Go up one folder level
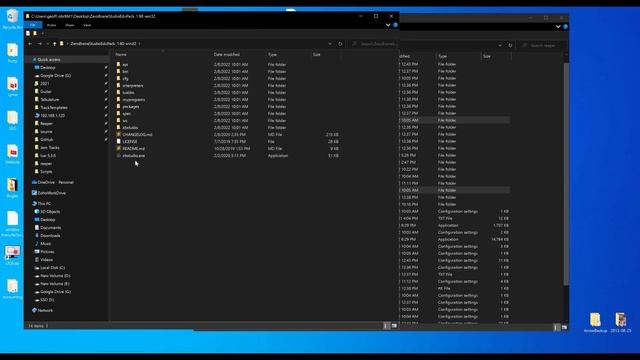 point(54,44)
